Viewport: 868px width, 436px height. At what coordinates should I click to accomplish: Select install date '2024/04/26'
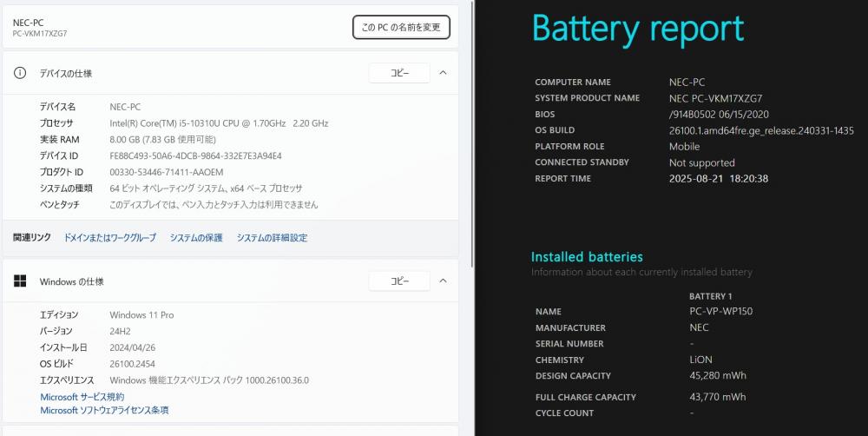click(132, 347)
